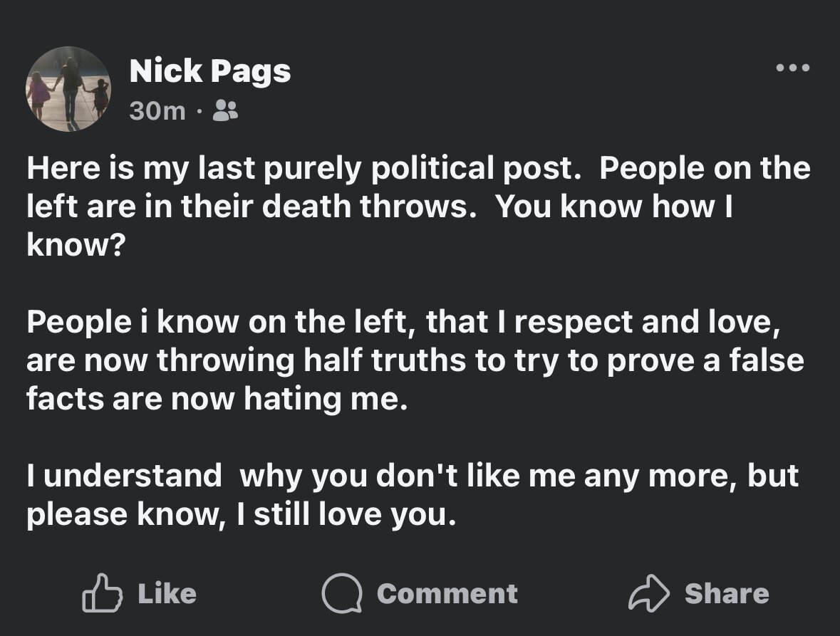This screenshot has height=636, width=840.
Task: Open Nick Pags profile picture
Action: tap(69, 89)
